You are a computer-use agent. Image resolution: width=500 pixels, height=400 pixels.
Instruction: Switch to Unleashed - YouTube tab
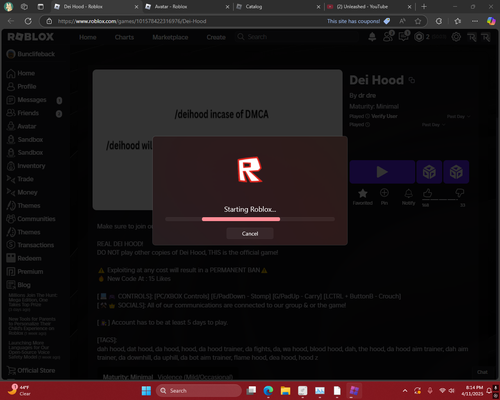tap(369, 7)
